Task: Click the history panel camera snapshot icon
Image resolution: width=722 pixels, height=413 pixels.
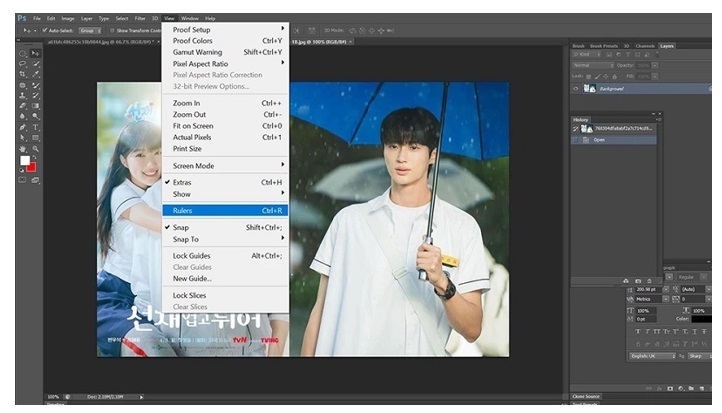Action: point(639,281)
